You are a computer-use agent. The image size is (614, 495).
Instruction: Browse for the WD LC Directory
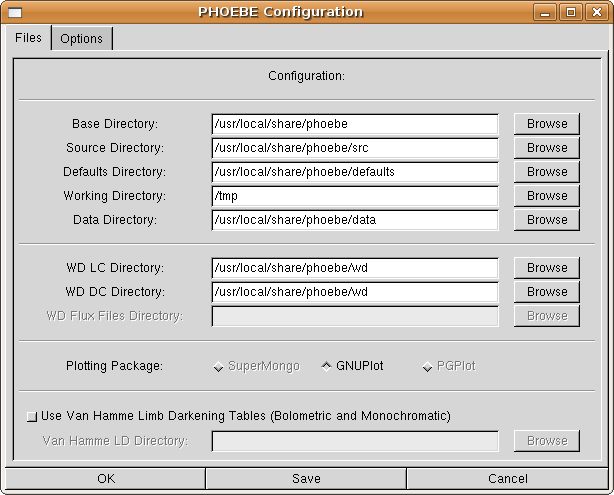point(547,267)
